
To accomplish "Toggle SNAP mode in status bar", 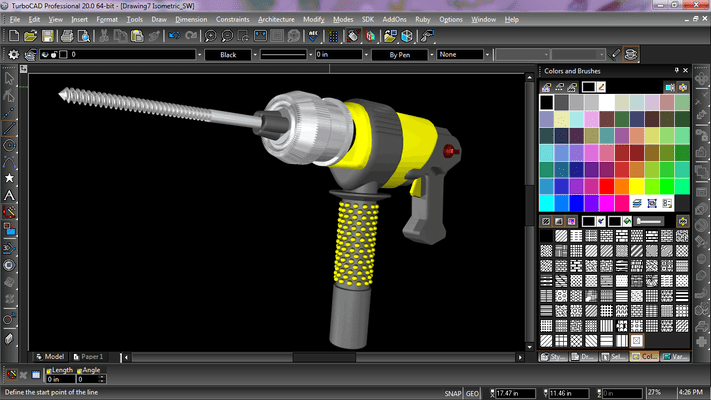I will pyautogui.click(x=453, y=393).
